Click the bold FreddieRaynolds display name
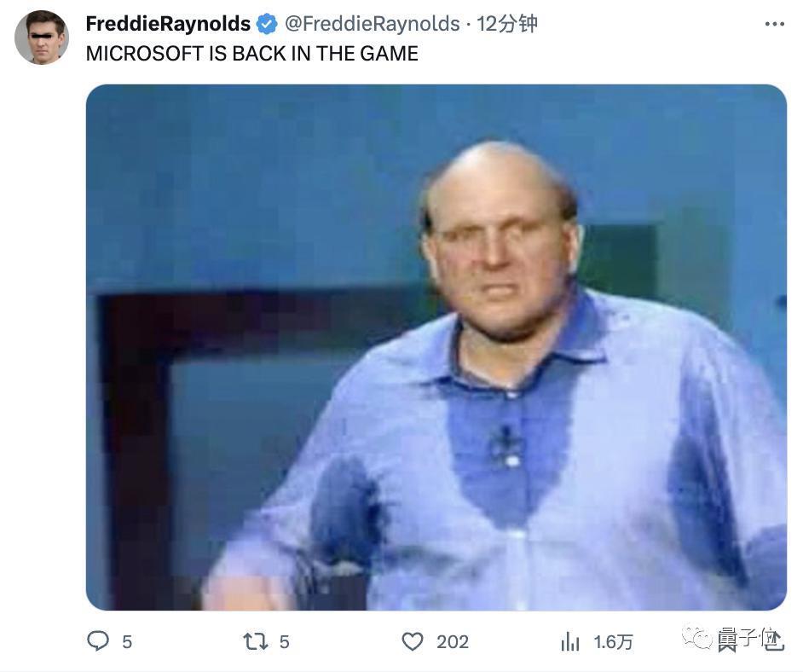 pyautogui.click(x=168, y=24)
